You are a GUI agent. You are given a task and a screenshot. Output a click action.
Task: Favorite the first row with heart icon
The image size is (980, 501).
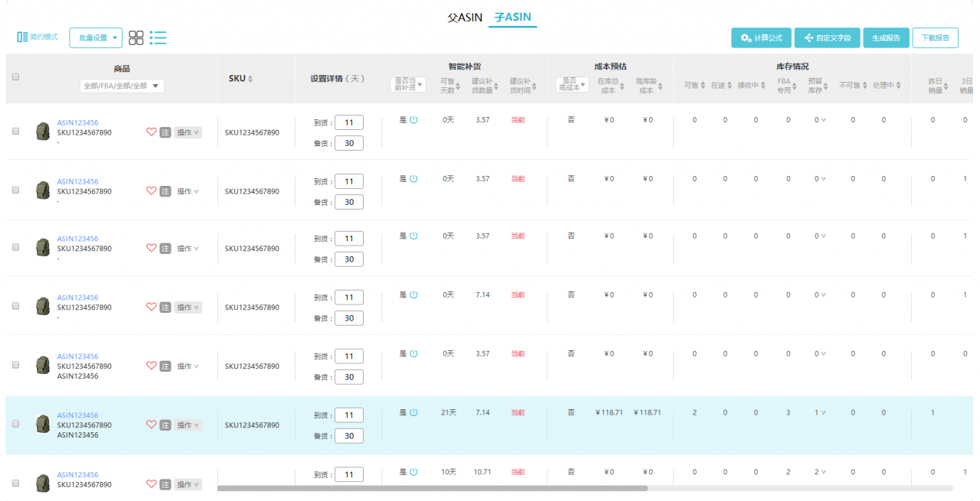(151, 132)
